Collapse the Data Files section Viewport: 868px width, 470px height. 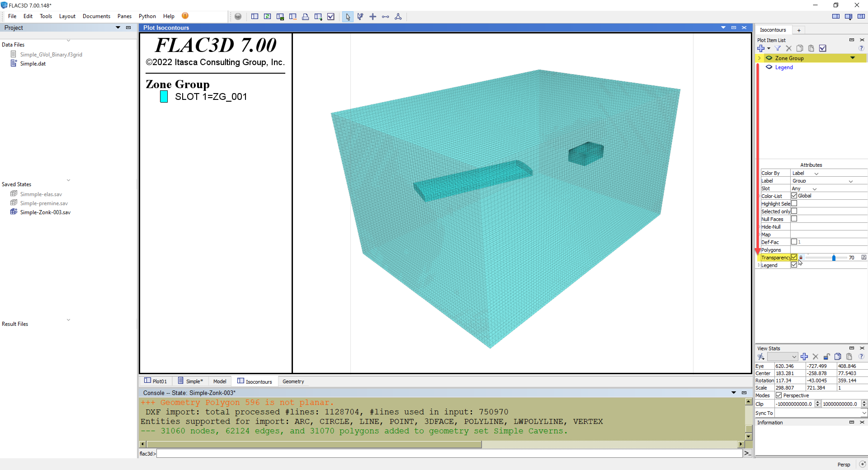click(68, 40)
